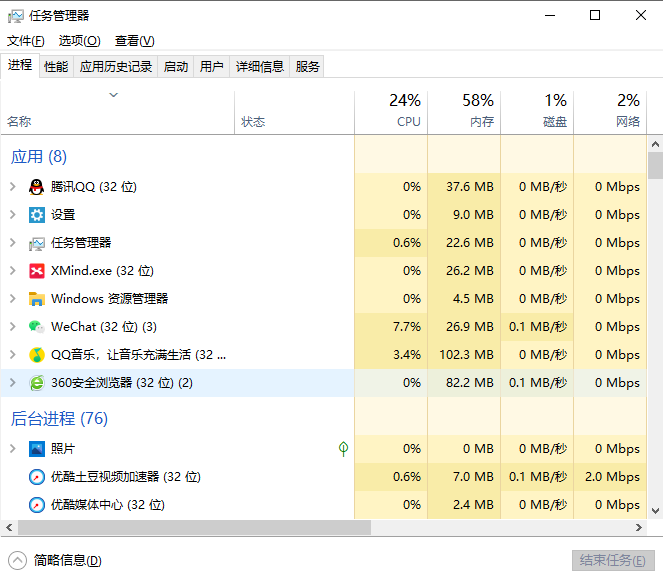Click the QQ音乐 app icon
The width and height of the screenshot is (663, 579).
click(x=37, y=355)
